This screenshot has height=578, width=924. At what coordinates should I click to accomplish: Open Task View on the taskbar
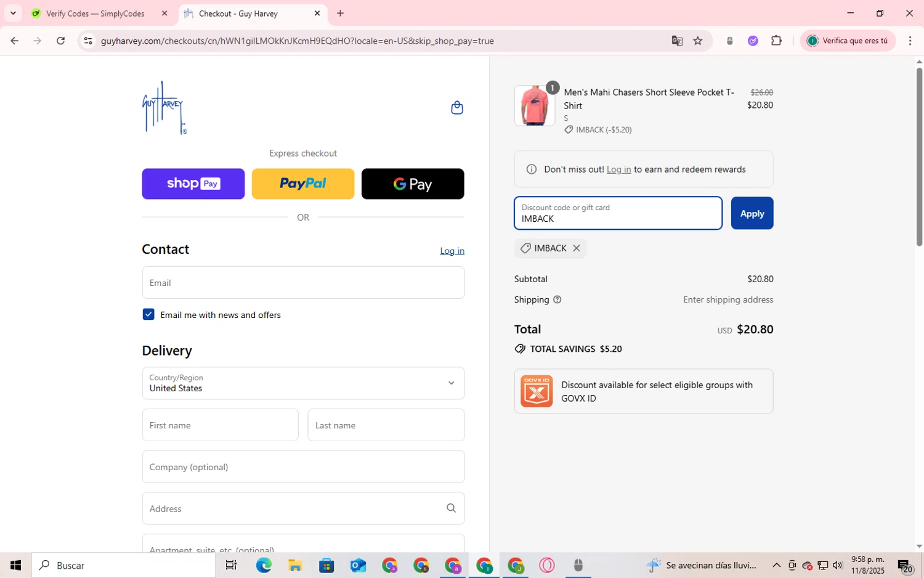click(x=232, y=565)
